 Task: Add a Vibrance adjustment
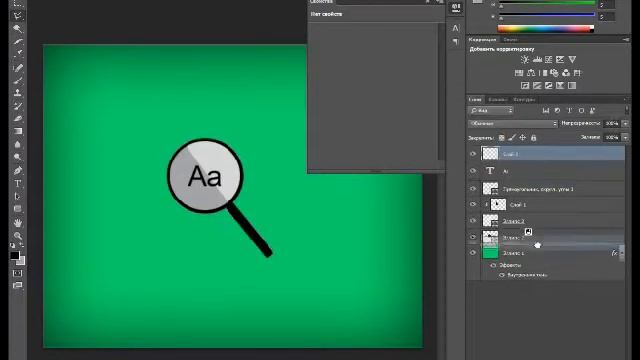point(572,60)
